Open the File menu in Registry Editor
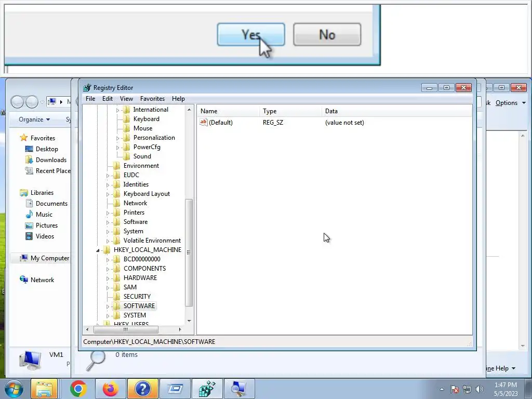532x399 pixels. (x=90, y=98)
